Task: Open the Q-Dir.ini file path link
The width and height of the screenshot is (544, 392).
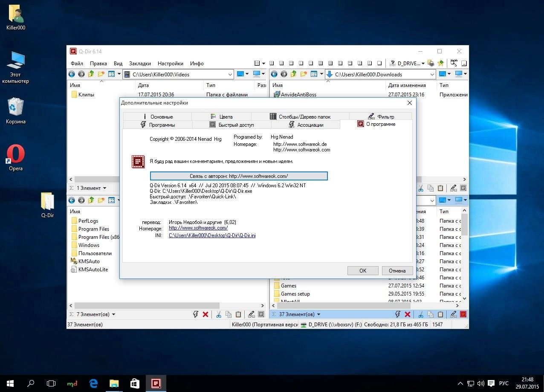Action: (x=212, y=235)
